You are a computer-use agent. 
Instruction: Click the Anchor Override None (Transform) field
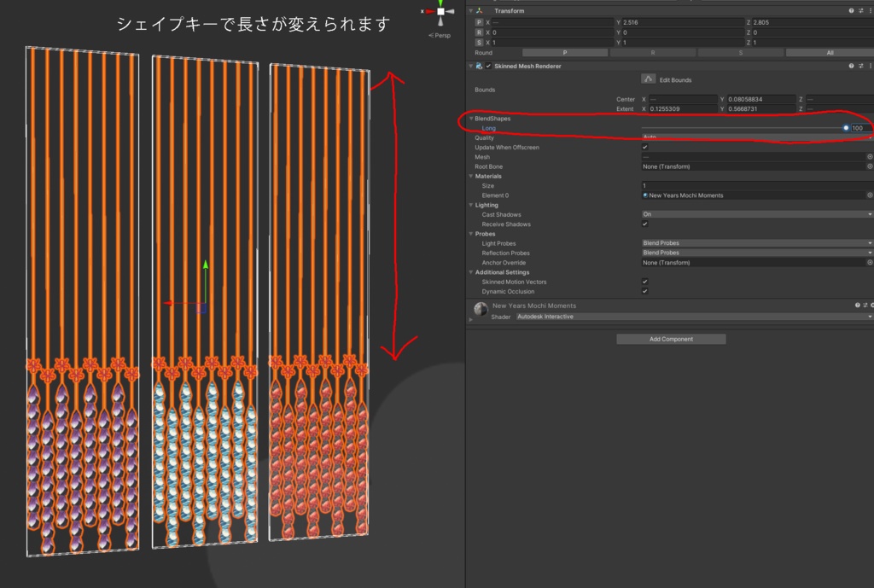(x=754, y=262)
